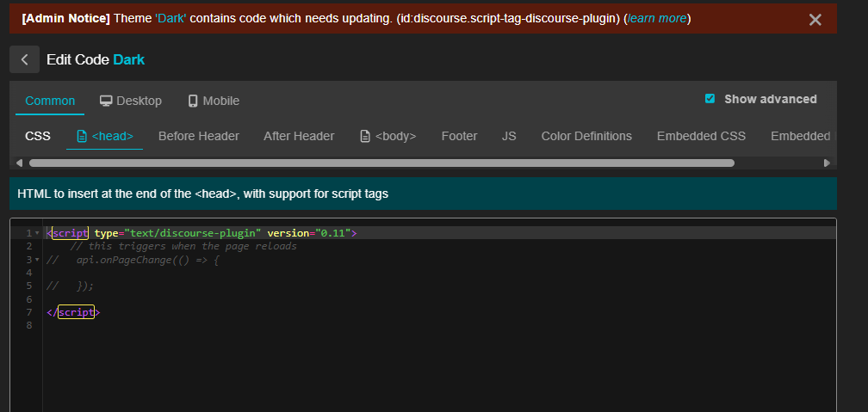Switch to the Desktop tab
This screenshot has height=412, width=868.
tap(131, 101)
